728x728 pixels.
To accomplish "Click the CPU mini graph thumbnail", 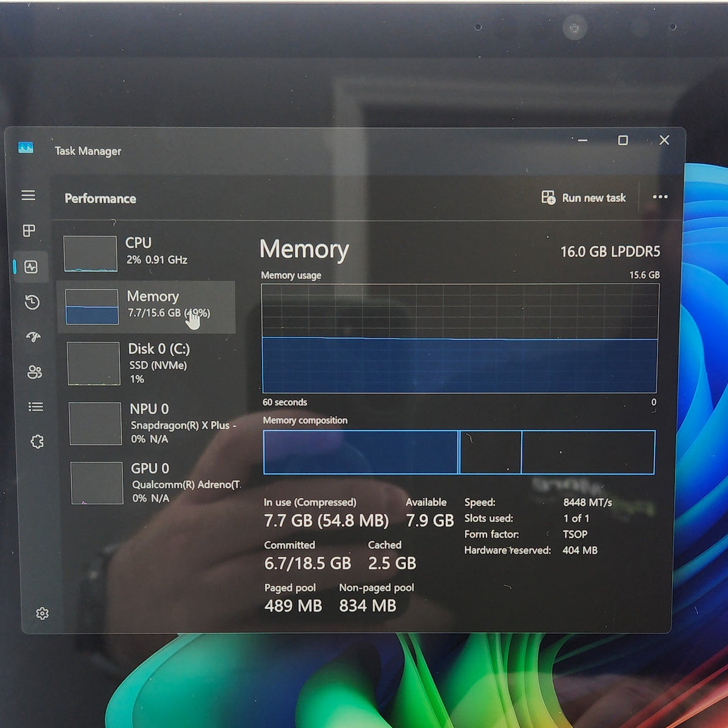I will point(90,254).
